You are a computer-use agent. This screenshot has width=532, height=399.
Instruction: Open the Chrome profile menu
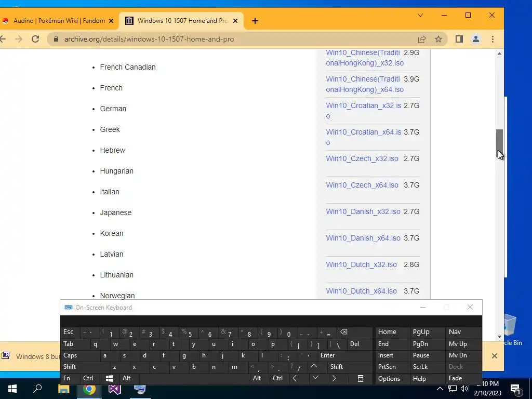pyautogui.click(x=476, y=39)
